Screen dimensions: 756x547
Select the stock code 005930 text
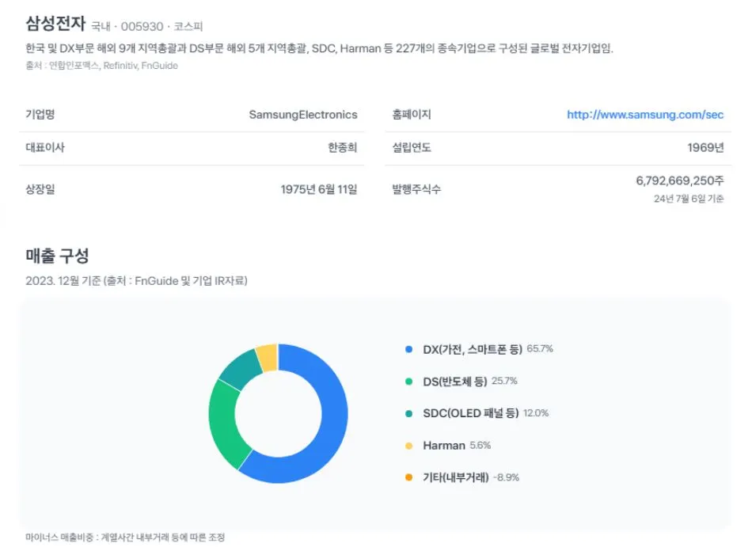pos(142,26)
